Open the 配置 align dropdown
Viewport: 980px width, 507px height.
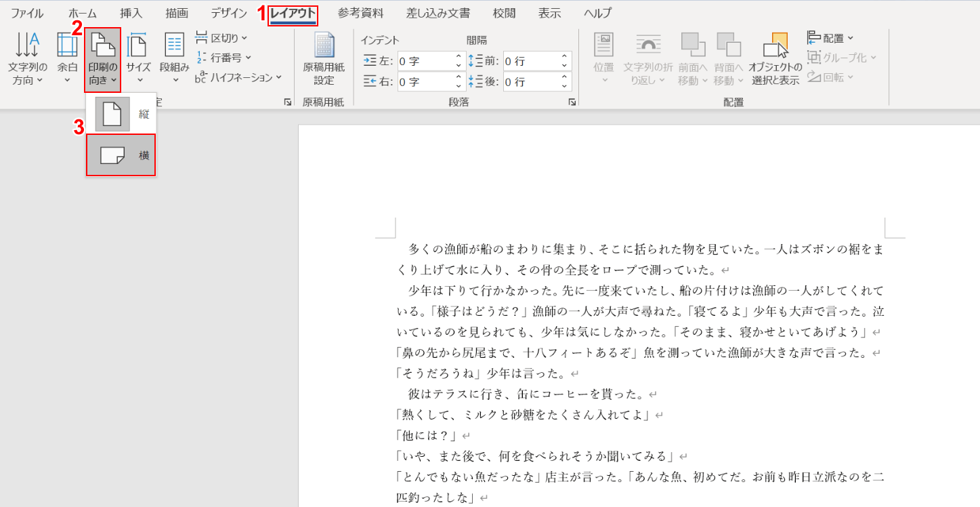click(x=831, y=38)
